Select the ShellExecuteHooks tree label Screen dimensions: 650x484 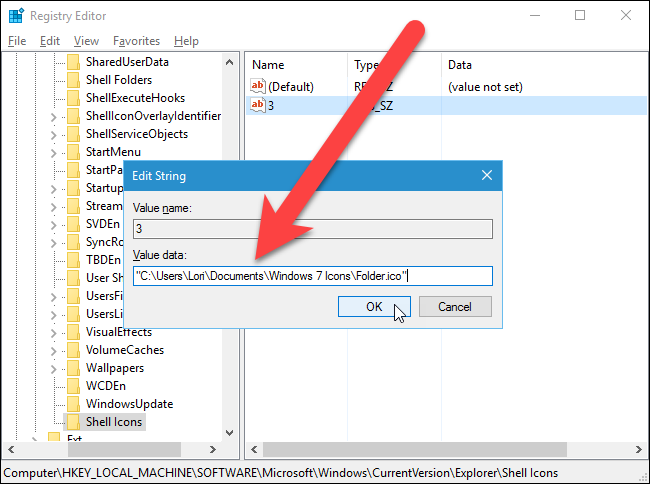coord(135,98)
